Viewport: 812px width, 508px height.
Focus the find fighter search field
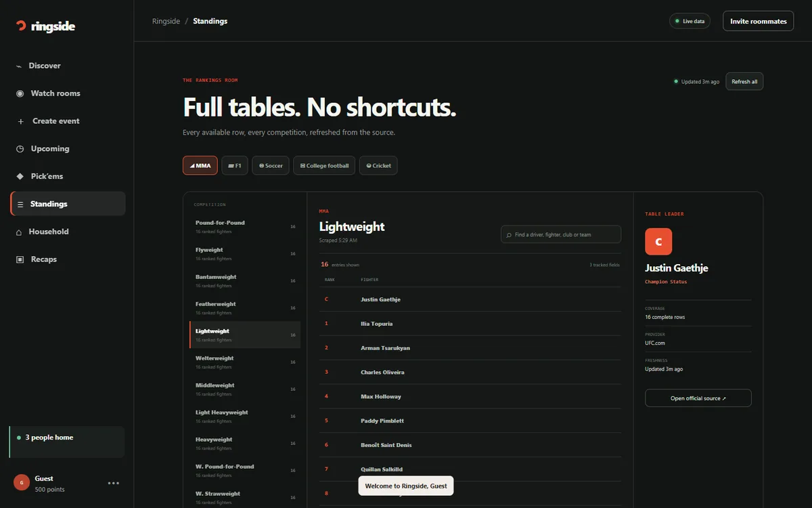coord(561,234)
